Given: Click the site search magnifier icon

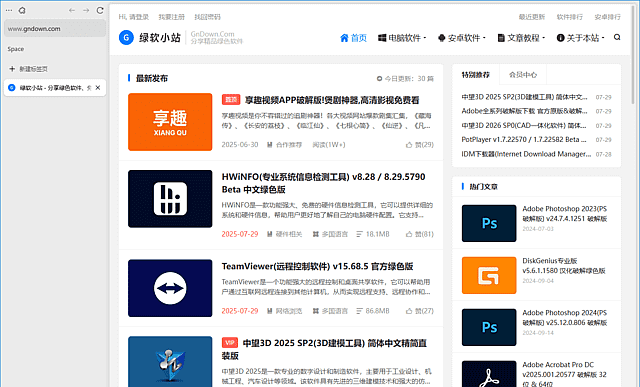Looking at the screenshot, I should pyautogui.click(x=617, y=37).
